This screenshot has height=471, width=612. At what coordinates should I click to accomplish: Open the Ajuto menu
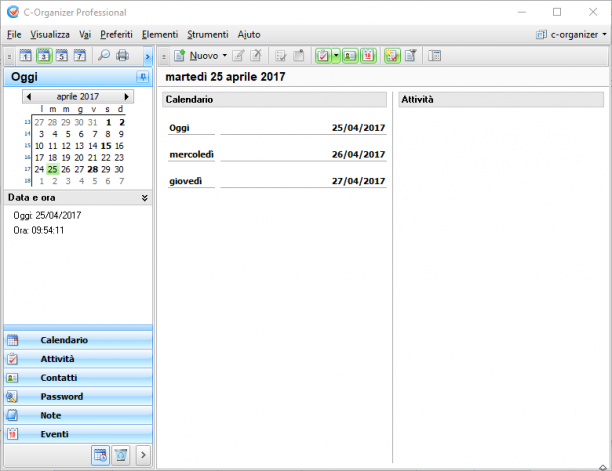249,34
